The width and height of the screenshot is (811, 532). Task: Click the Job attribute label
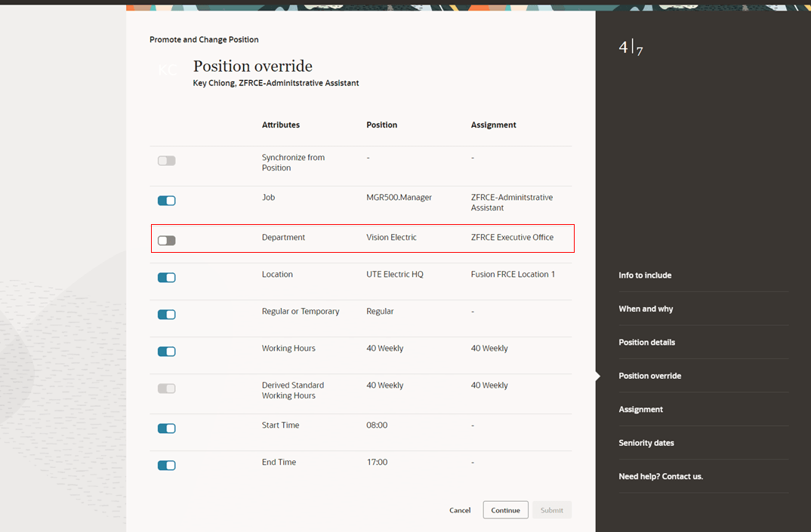[x=268, y=198]
